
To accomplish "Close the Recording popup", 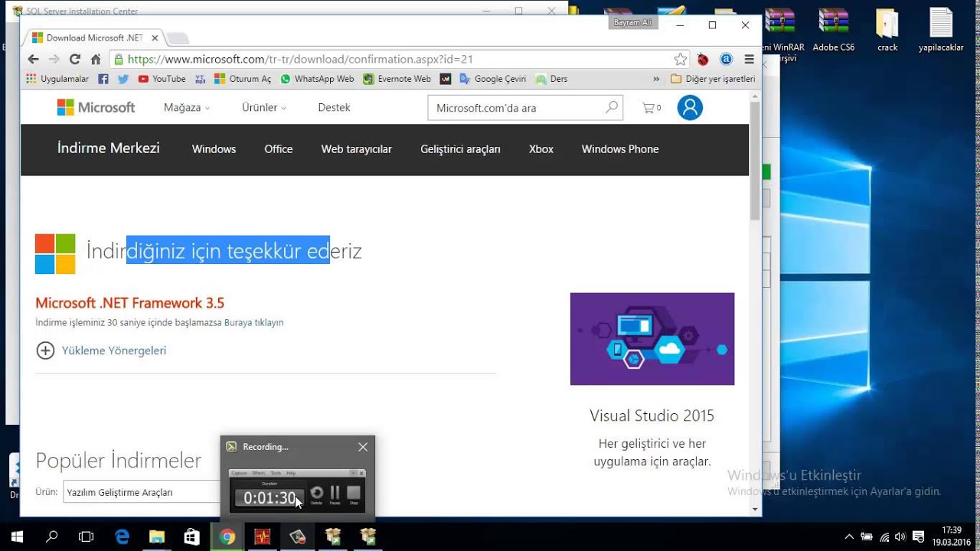I will pos(363,447).
